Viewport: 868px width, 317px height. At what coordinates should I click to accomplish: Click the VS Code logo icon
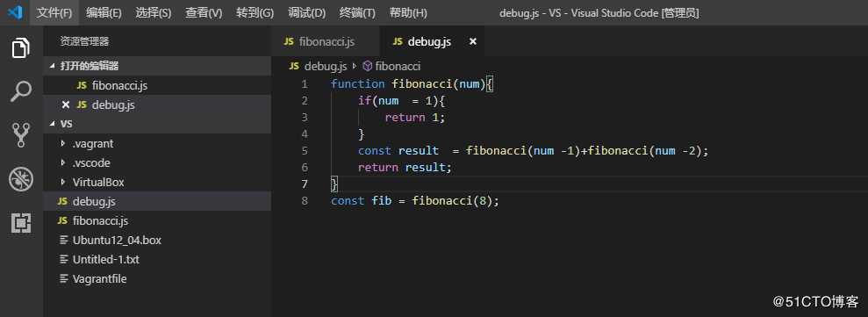coord(15,12)
